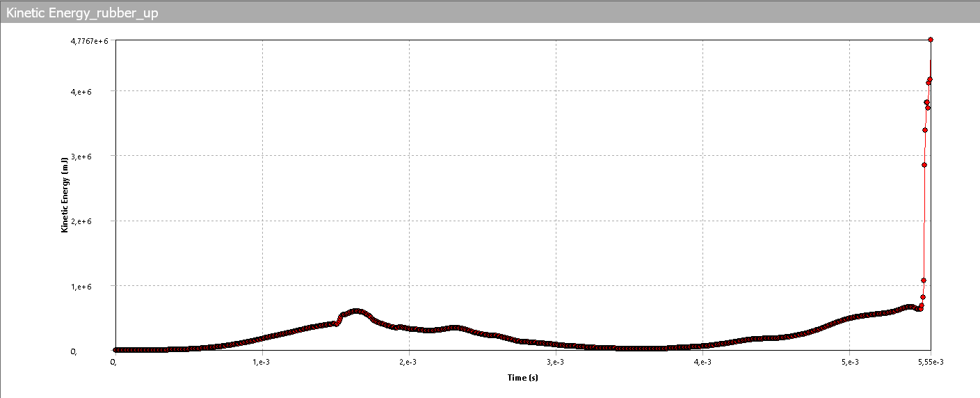Click the 4,e-3 time tick label
The width and height of the screenshot is (980, 398).
(702, 363)
